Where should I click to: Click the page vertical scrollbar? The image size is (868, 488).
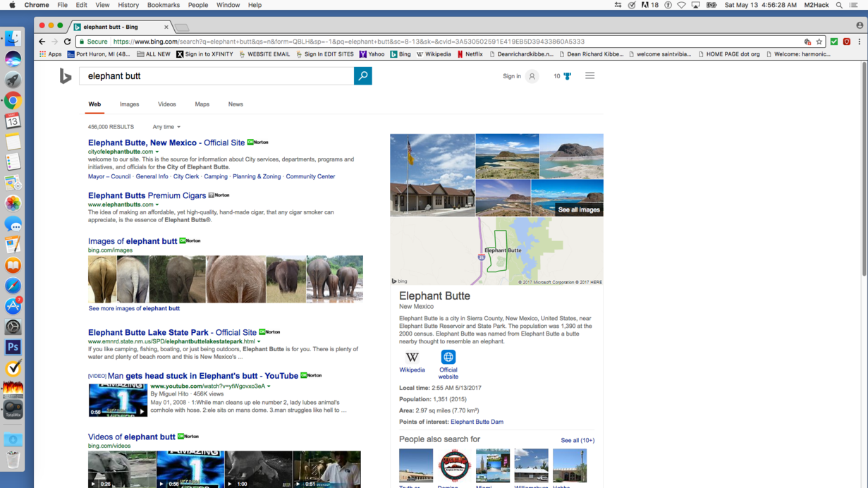(x=864, y=169)
